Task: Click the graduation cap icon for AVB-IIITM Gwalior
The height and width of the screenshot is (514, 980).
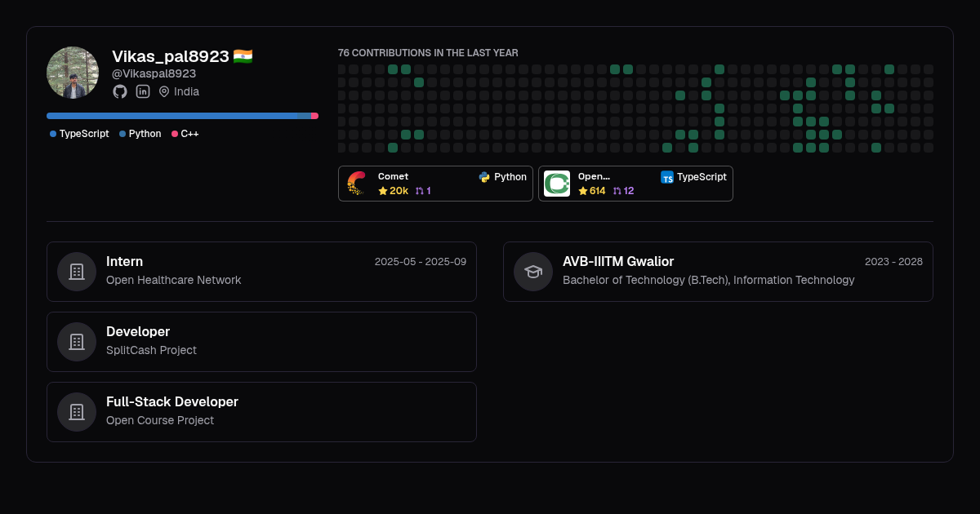Action: tap(533, 272)
